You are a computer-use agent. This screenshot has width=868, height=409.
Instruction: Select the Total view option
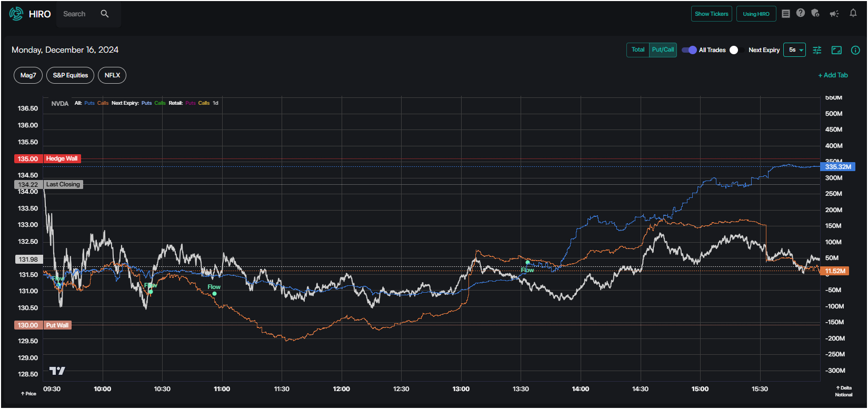[x=638, y=49]
